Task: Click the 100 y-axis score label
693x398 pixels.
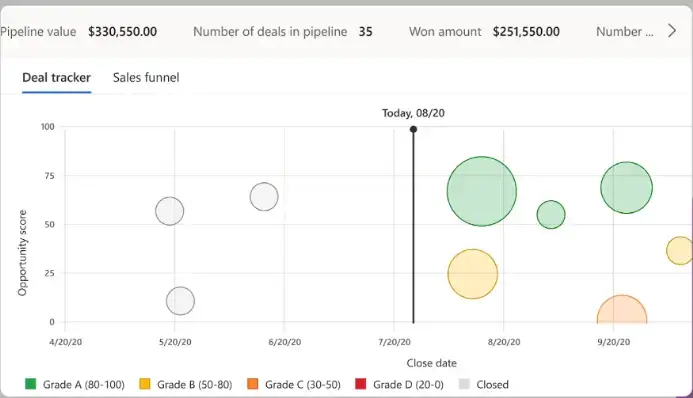Action: tap(48, 127)
